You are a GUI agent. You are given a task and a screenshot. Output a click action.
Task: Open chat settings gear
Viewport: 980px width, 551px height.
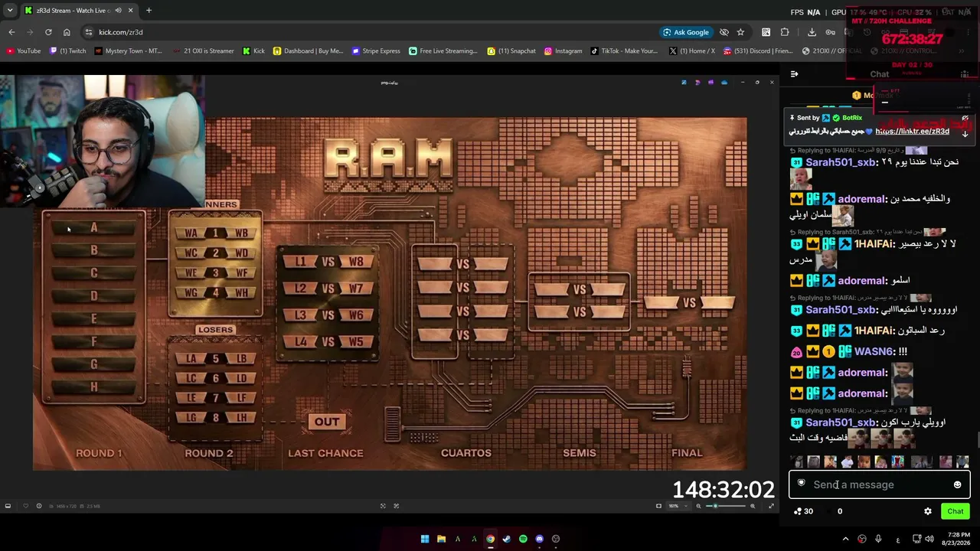(928, 511)
